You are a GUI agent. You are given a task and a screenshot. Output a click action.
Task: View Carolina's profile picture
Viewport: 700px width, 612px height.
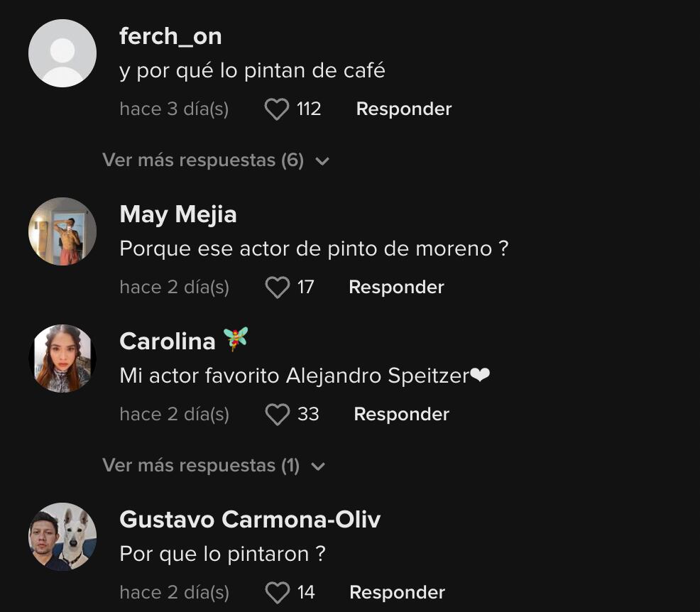62,359
